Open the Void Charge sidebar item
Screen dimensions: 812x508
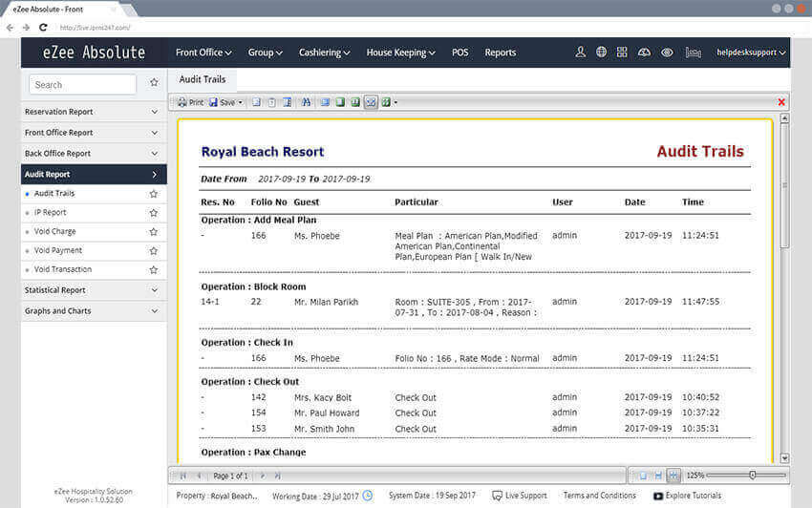pos(54,231)
